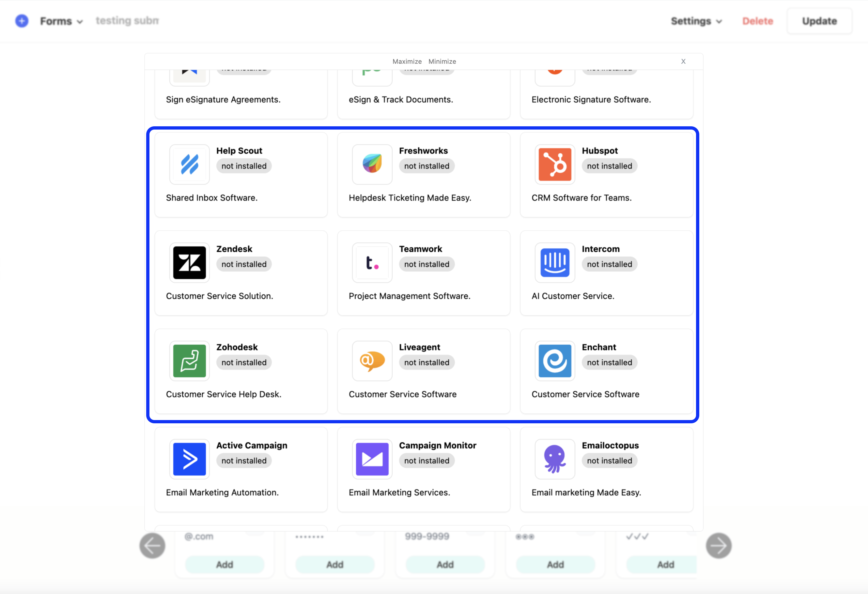Click the Hubspot logo icon
Viewport: 868px width, 594px height.
pos(555,164)
